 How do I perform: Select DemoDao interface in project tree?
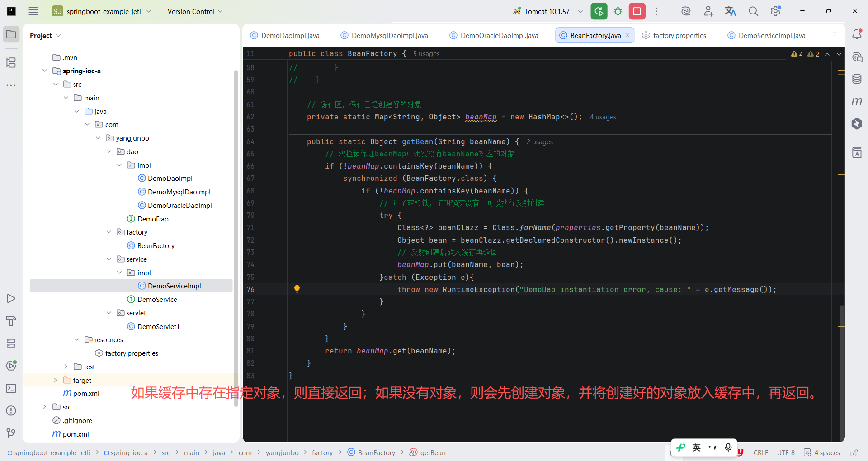[148, 219]
